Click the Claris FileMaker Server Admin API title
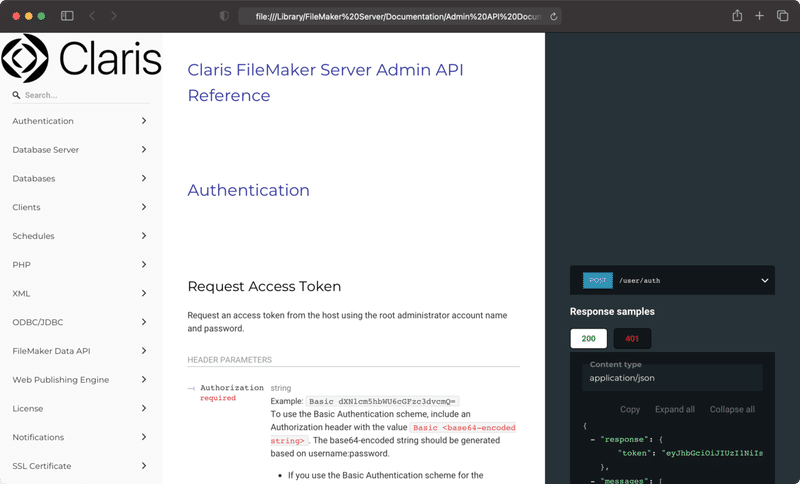 click(x=326, y=83)
